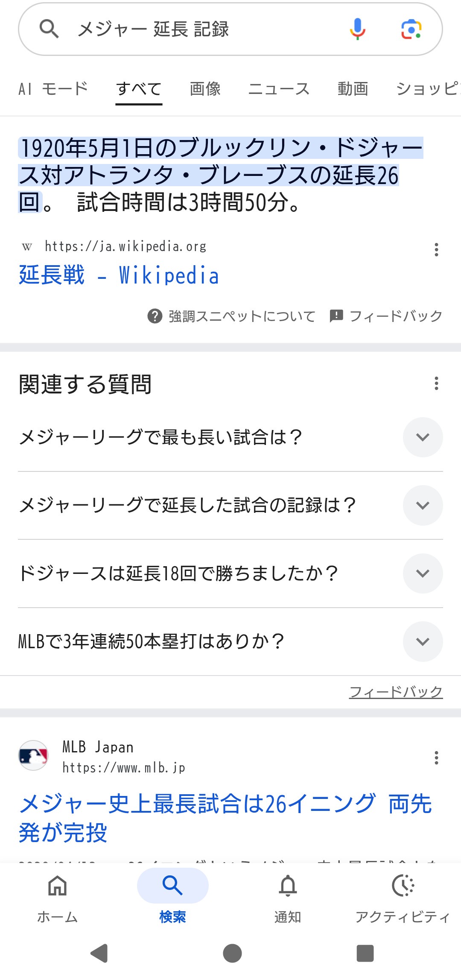Expand question ドジャースは延長18回で勝ちましたか？
The width and height of the screenshot is (461, 980).
point(423,573)
